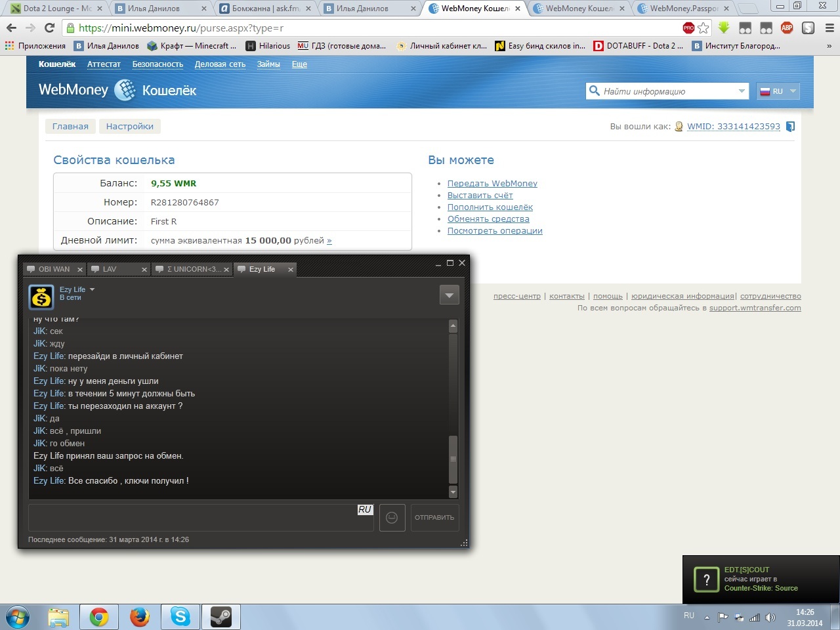Viewport: 840px width, 630px height.
Task: Click the Пополнить кошелёк link
Action: [490, 207]
